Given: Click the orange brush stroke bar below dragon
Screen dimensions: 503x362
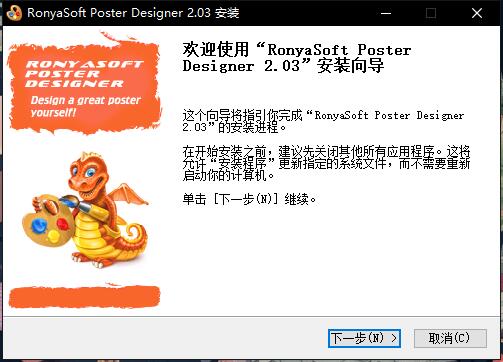Looking at the screenshot, I should click(84, 297).
